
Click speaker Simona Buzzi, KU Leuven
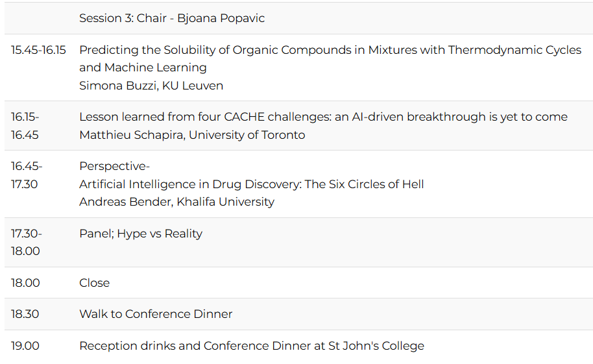click(151, 86)
